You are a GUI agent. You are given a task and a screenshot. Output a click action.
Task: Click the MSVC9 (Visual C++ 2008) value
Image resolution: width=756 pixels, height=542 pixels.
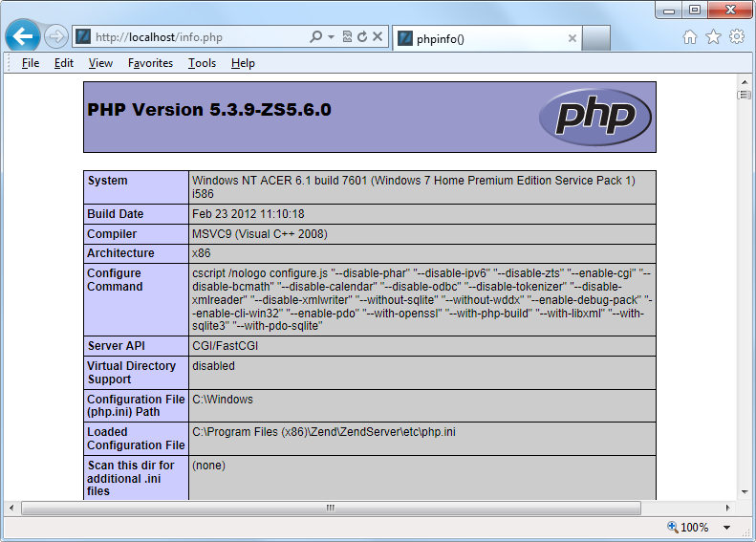pyautogui.click(x=259, y=234)
